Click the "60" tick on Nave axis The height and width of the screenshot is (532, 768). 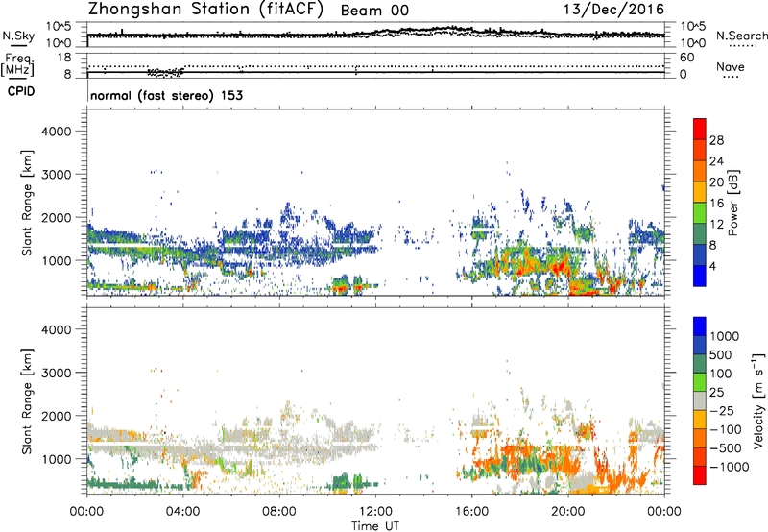687,58
